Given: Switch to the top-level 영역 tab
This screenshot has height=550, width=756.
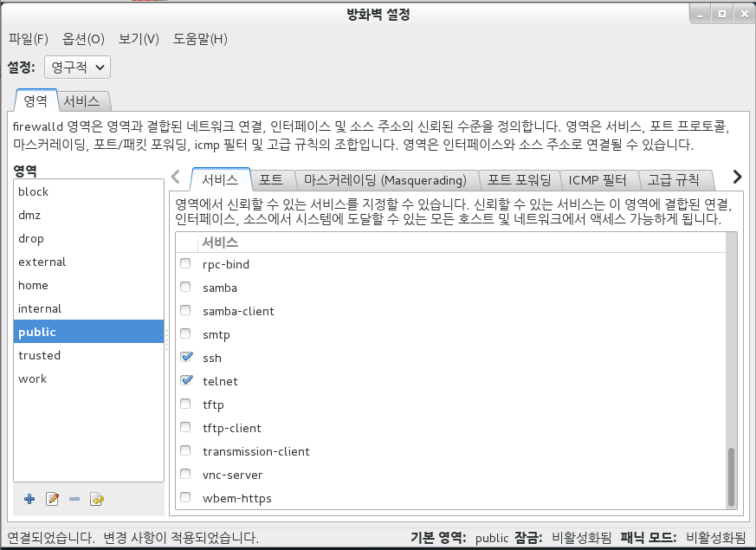Looking at the screenshot, I should coord(36,100).
